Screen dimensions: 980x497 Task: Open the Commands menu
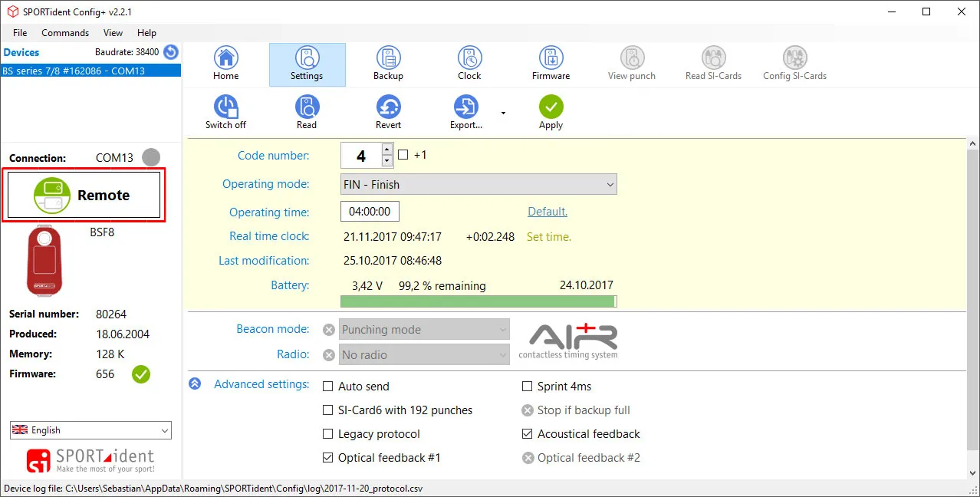point(65,33)
